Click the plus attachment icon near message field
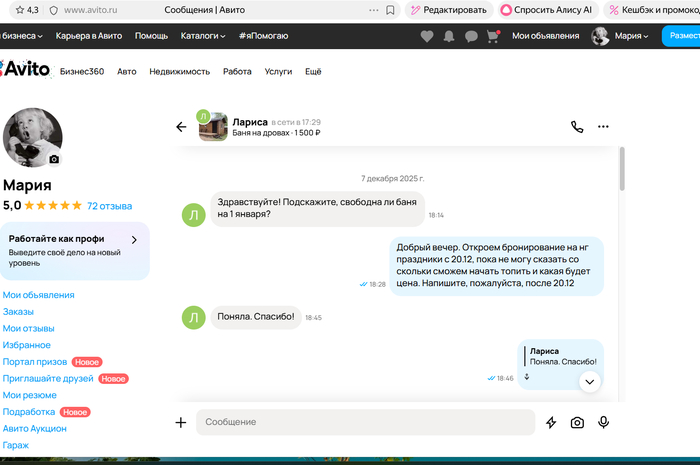The image size is (700, 465). [181, 423]
